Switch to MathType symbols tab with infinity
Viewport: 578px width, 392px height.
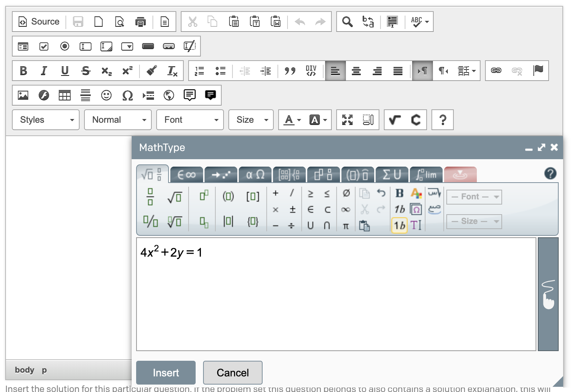(x=187, y=174)
